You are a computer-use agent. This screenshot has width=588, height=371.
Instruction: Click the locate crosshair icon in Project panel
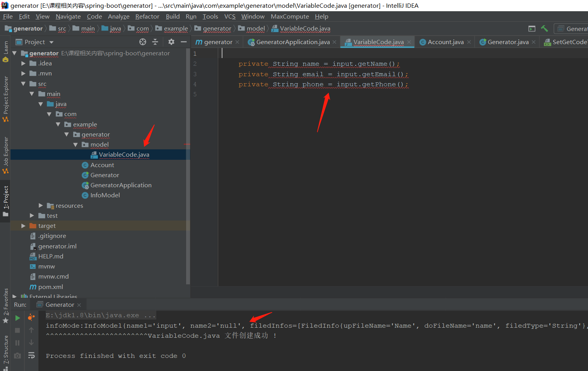click(x=143, y=42)
